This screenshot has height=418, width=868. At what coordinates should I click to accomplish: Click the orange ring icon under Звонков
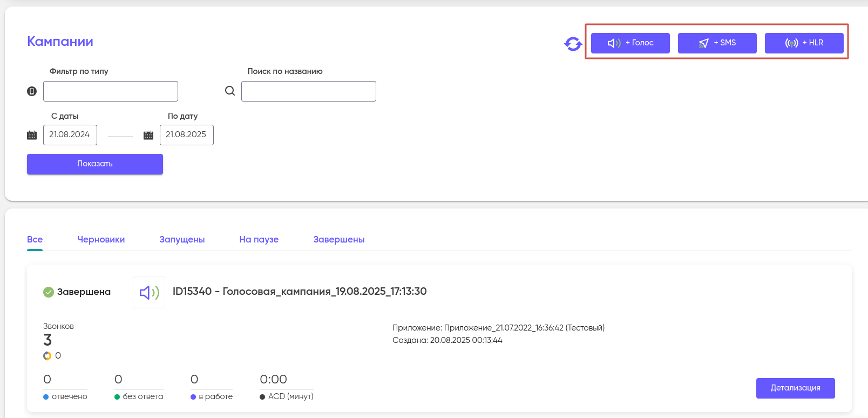48,356
